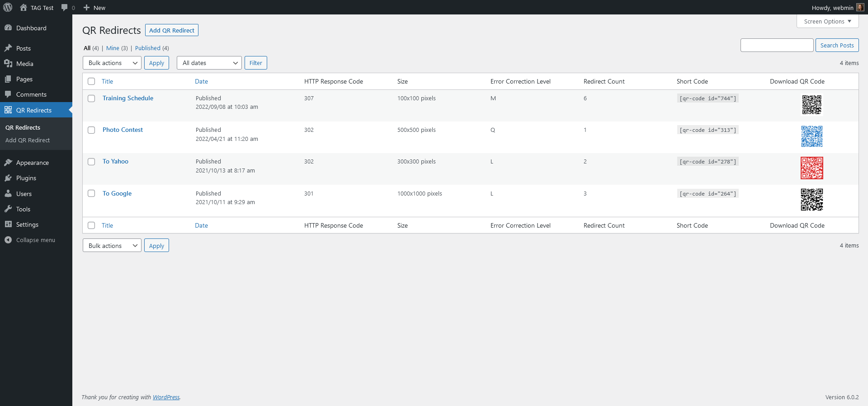Select Add QR Redirect in sidebar submenu
868x406 pixels.
(x=28, y=140)
